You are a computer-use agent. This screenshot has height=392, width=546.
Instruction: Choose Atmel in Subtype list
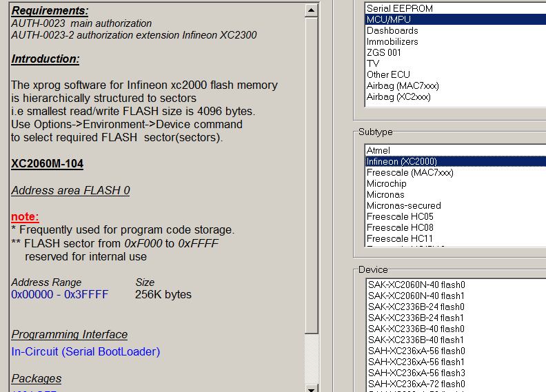coord(456,151)
